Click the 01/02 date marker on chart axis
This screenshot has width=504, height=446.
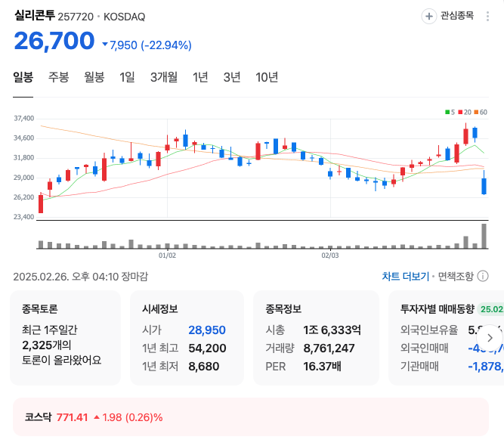pos(167,256)
